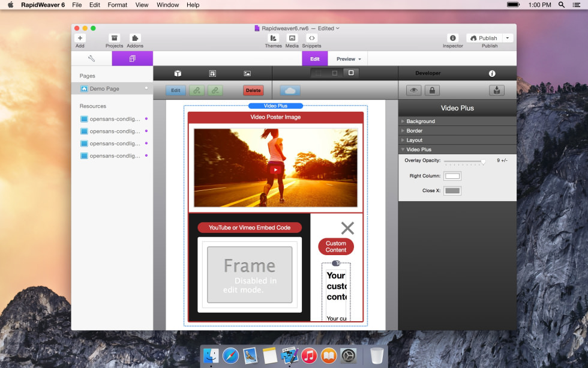Switch to the purple pages tab
588x368 pixels.
(133, 58)
